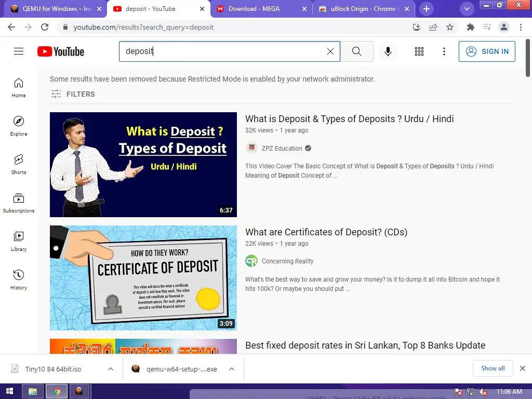Close the Download - MEGA tab
Image resolution: width=532 pixels, height=399 pixels.
click(x=304, y=9)
